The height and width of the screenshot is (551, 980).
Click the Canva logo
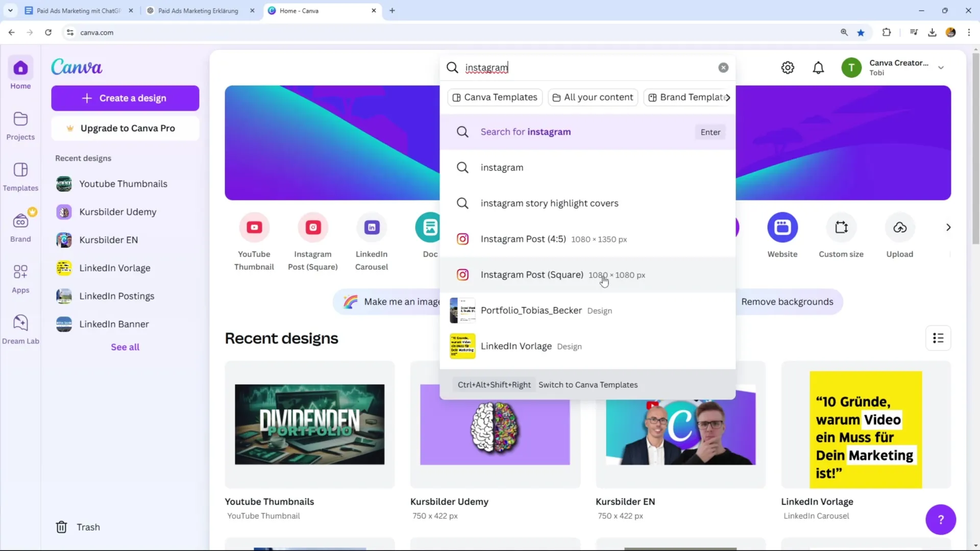pos(77,67)
